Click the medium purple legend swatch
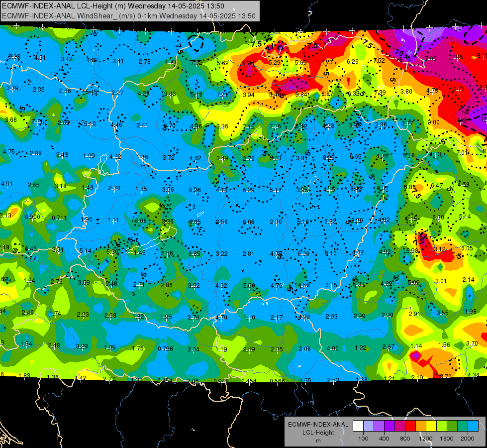This screenshot has width=487, height=448. [x=379, y=426]
